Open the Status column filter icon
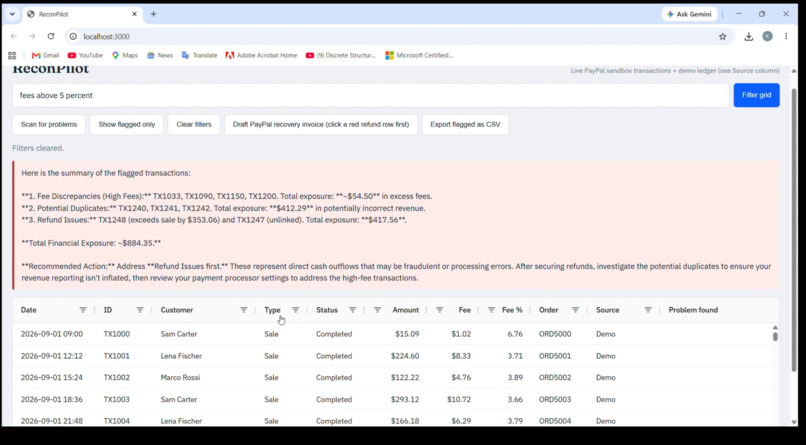 (x=353, y=310)
